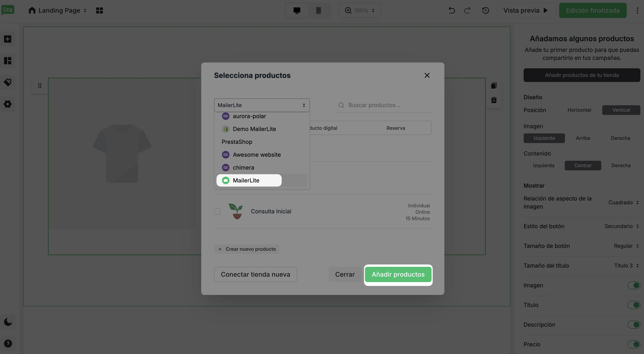Delete block with trash icon
This screenshot has width=644, height=354.
(494, 100)
